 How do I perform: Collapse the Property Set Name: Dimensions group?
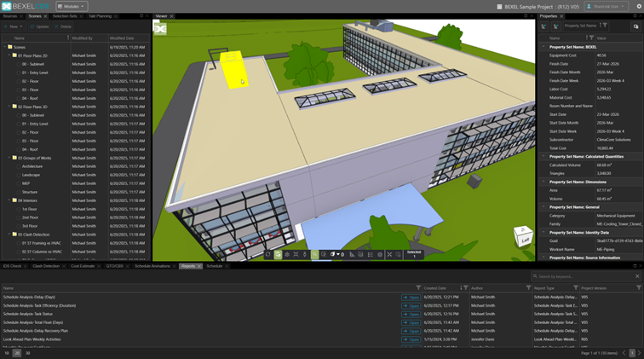pos(543,181)
